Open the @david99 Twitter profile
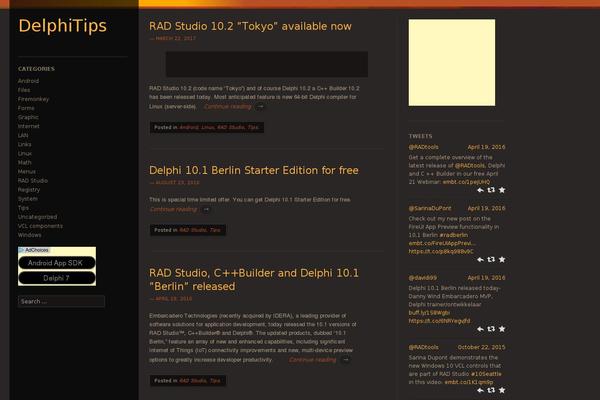This screenshot has height=400, width=600. 422,278
